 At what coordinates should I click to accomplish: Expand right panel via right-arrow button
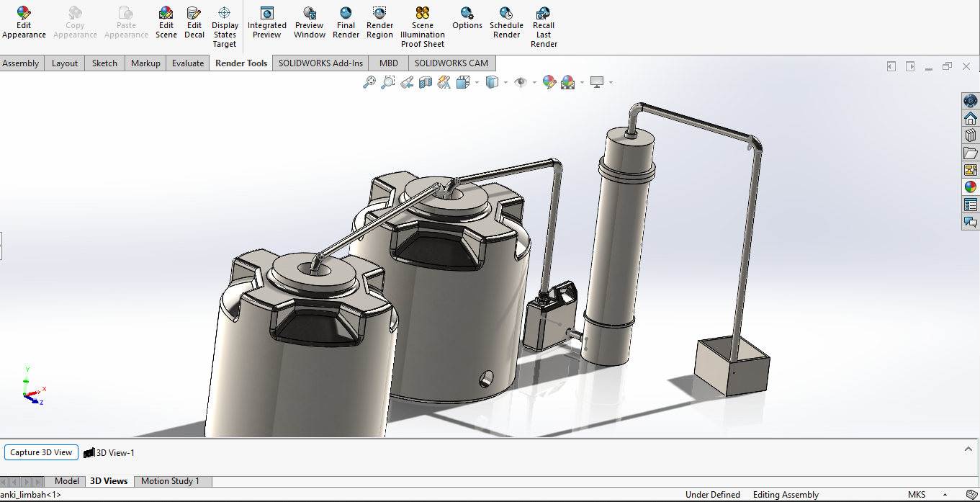[x=910, y=66]
